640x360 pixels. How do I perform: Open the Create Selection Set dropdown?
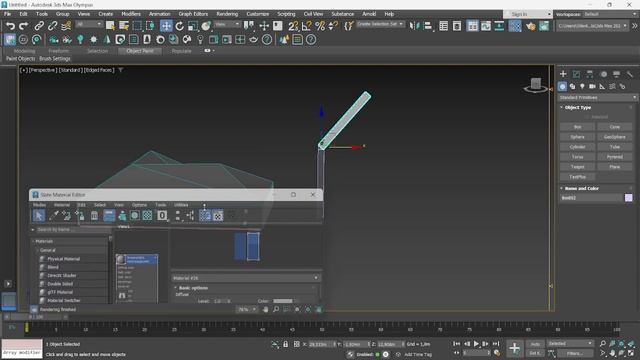(380, 24)
